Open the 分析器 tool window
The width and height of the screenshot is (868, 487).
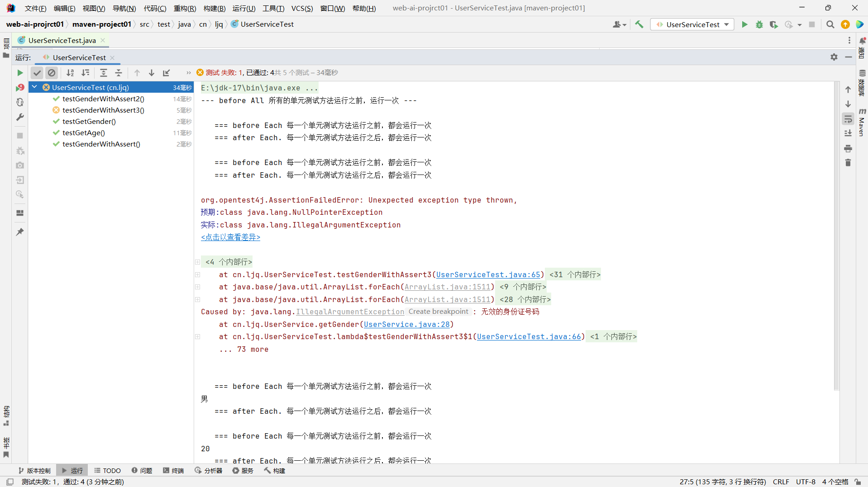[209, 470]
